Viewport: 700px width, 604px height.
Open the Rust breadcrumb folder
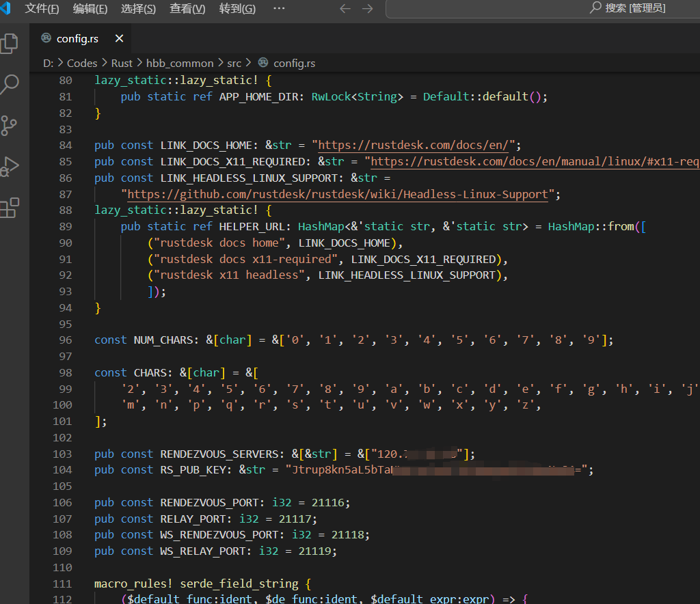tap(122, 64)
